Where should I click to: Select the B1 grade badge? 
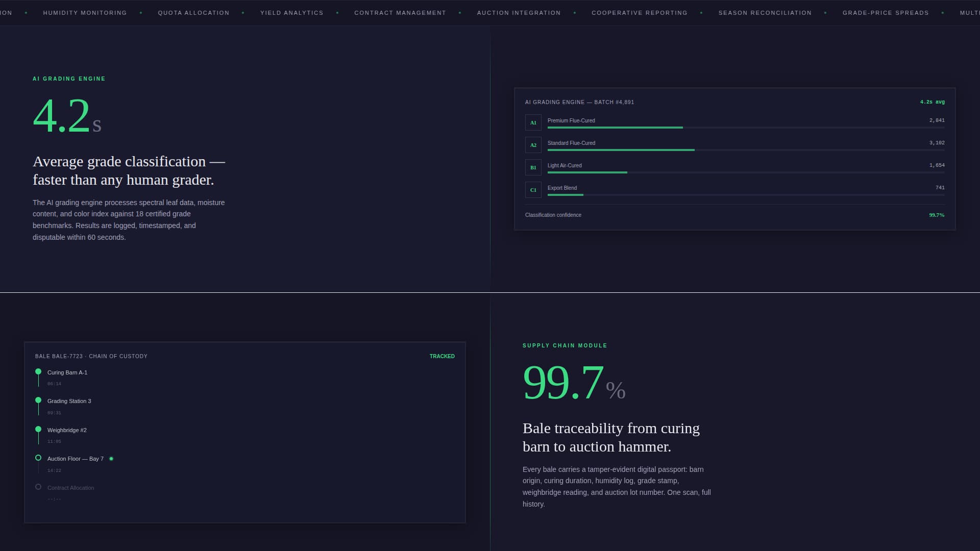coord(533,167)
